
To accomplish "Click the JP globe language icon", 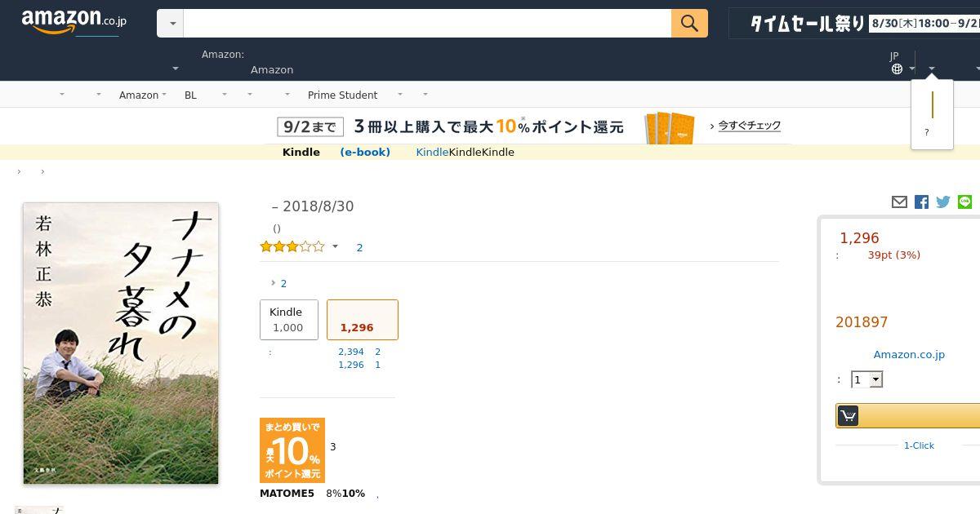I will (897, 69).
